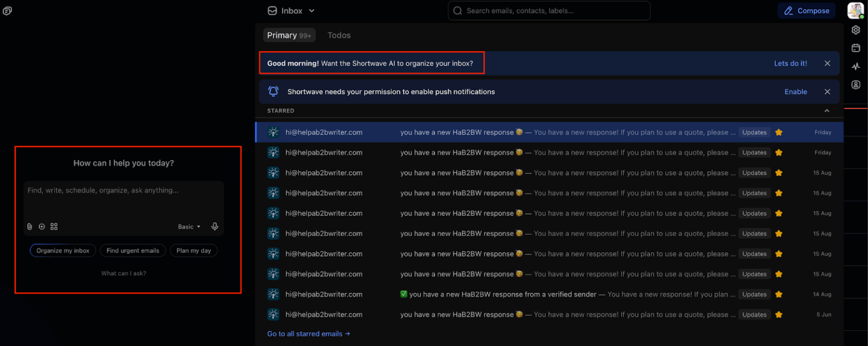Open the calendar icon in right sidebar
This screenshot has height=346, width=868.
tap(856, 48)
